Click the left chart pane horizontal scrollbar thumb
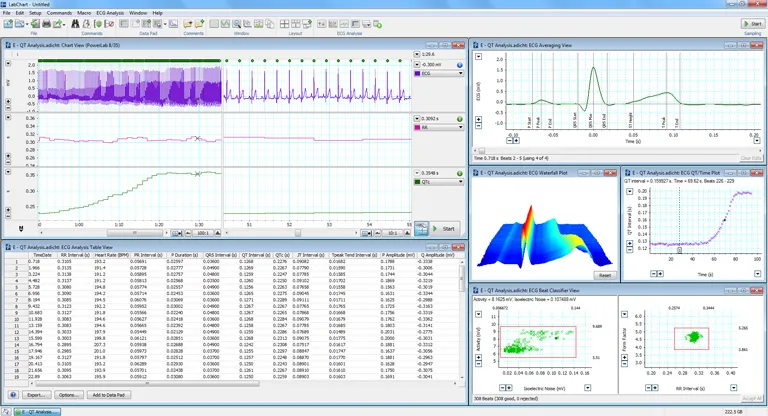 pyautogui.click(x=135, y=233)
